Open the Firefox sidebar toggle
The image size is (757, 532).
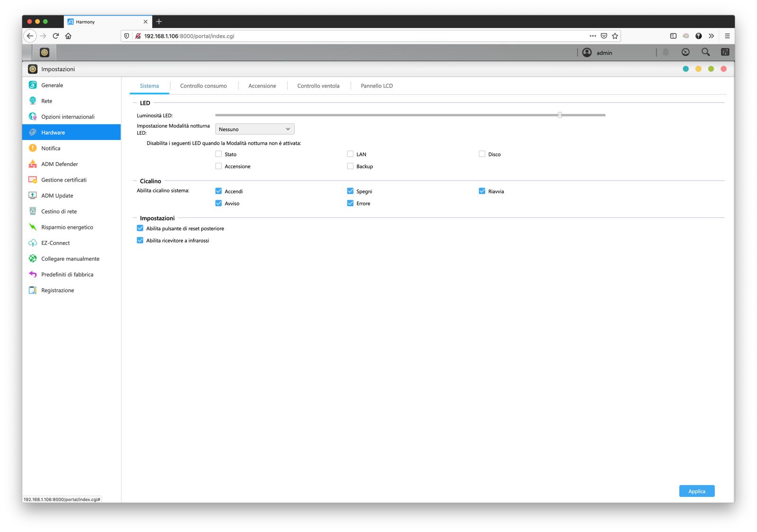(x=673, y=36)
